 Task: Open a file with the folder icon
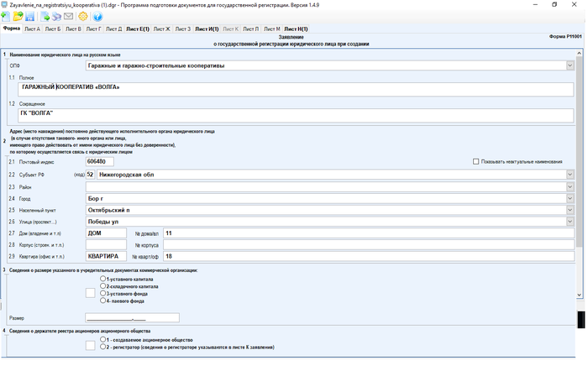(x=18, y=16)
